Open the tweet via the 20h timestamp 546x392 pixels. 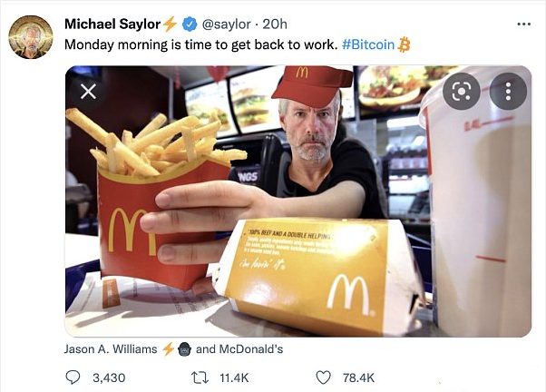tap(275, 24)
